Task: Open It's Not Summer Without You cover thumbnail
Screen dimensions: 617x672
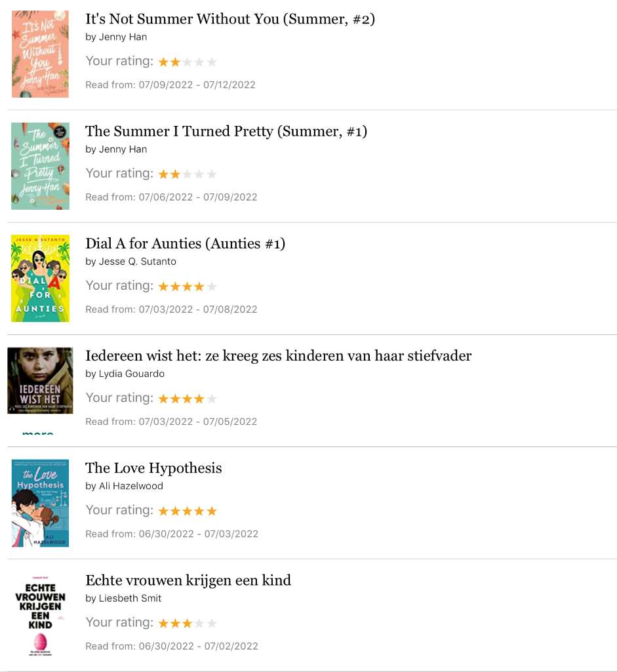Action: (40, 54)
